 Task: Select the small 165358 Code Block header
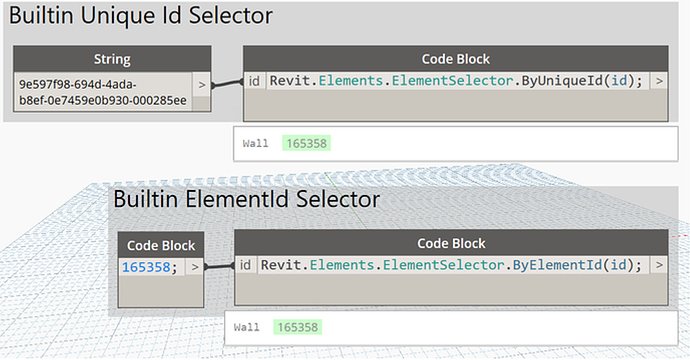tap(161, 245)
